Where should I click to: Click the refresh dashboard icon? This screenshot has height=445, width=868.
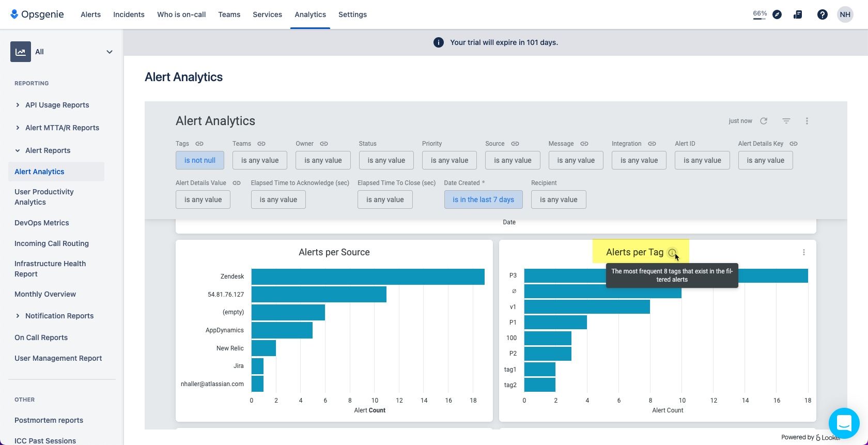click(x=764, y=121)
